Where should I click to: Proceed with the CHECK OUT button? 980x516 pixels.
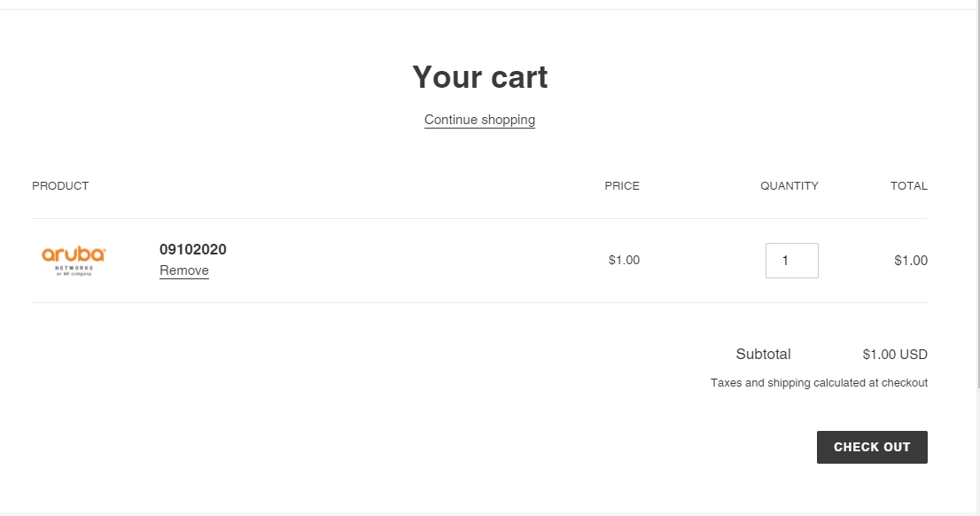pos(872,447)
